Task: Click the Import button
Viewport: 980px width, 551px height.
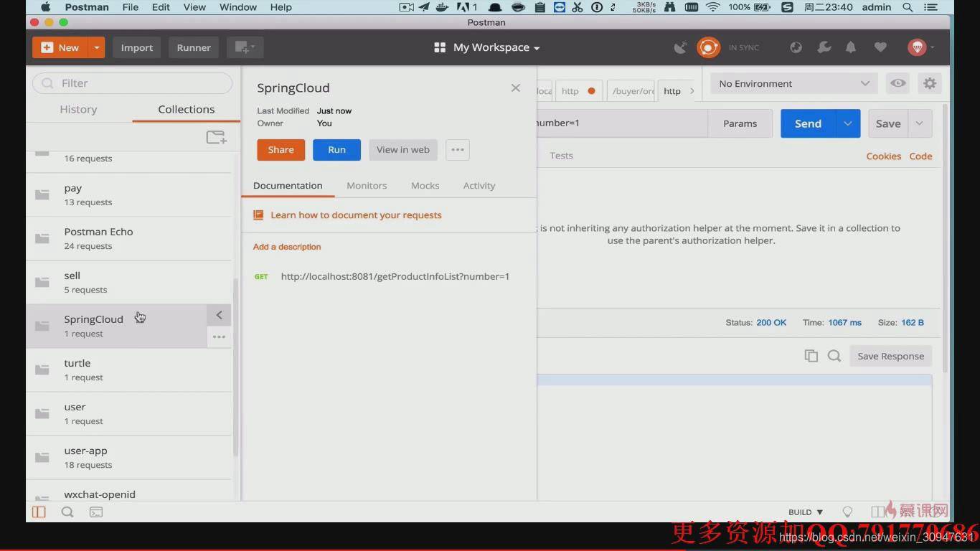Action: 136,47
